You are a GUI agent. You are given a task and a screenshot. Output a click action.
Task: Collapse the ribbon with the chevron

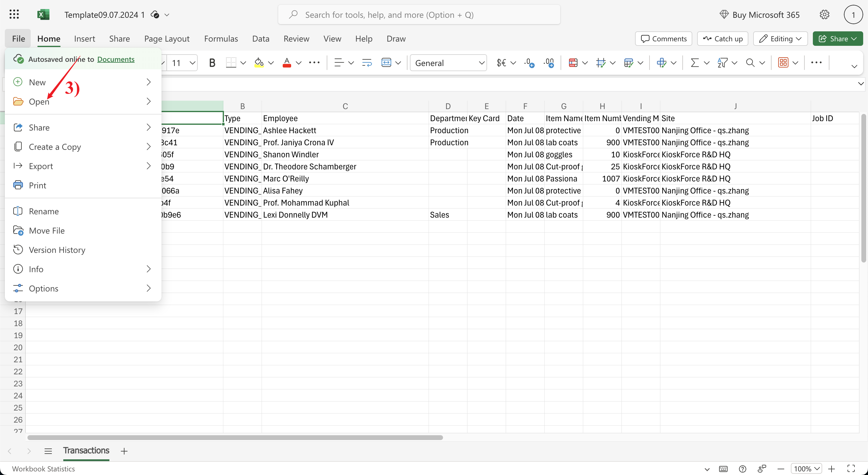854,66
